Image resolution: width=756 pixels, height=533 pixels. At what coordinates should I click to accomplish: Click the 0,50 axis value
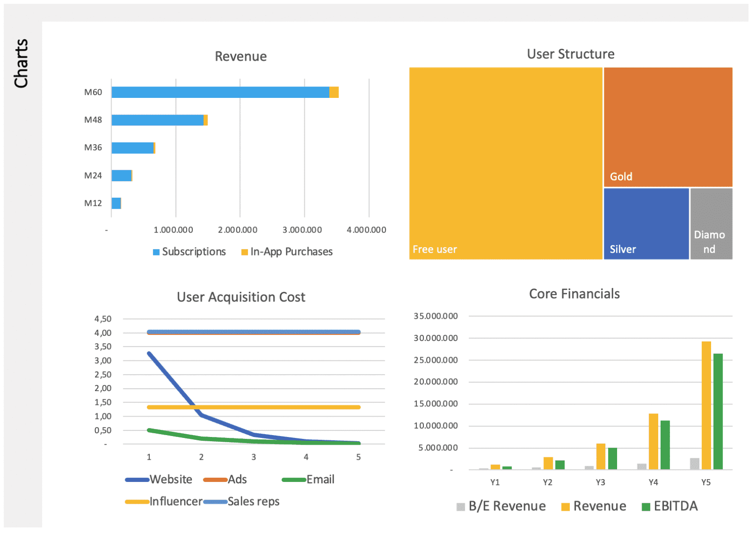click(x=103, y=430)
